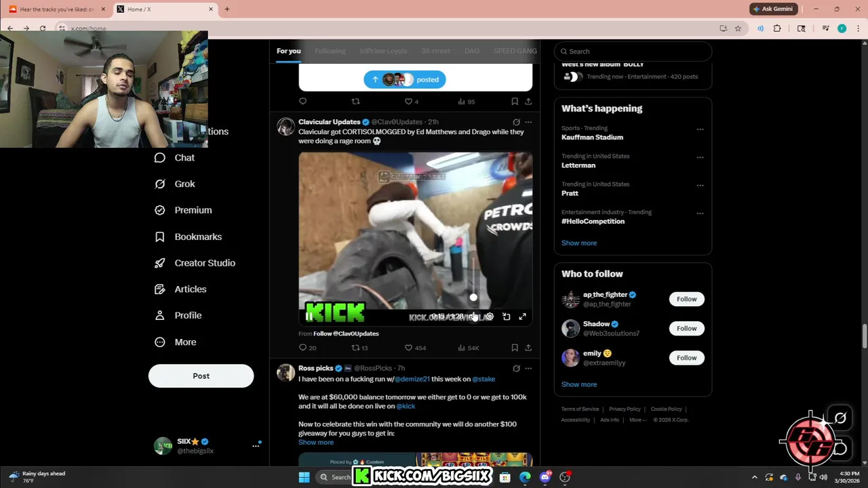Adjust the video volume slider knob
Viewport: 868px width, 488px height.
473,298
